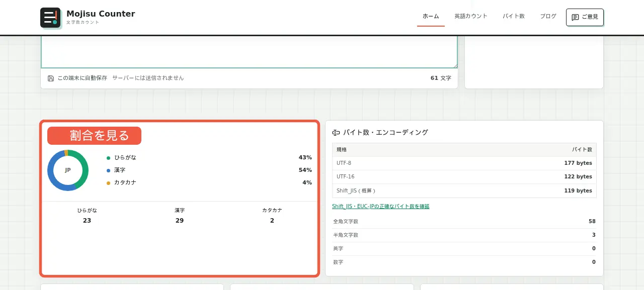This screenshot has height=290, width=644.
Task: Click the 全角文字数 value 58
Action: tap(592, 222)
